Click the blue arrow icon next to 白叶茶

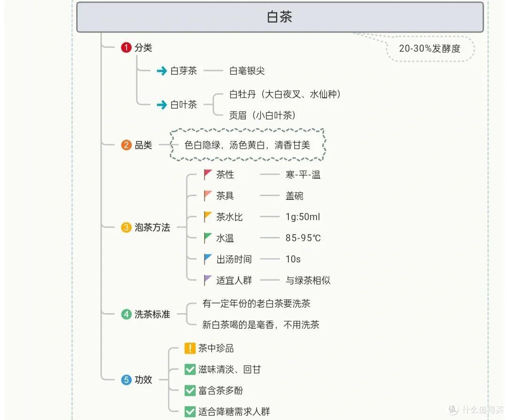coord(162,104)
